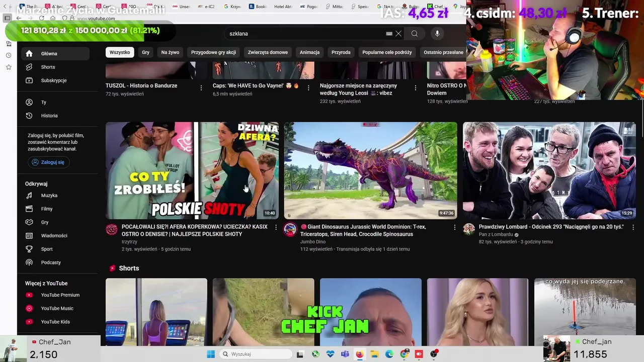
Task: Open the Pan z Lombardu channel avatar
Action: [x=469, y=230]
